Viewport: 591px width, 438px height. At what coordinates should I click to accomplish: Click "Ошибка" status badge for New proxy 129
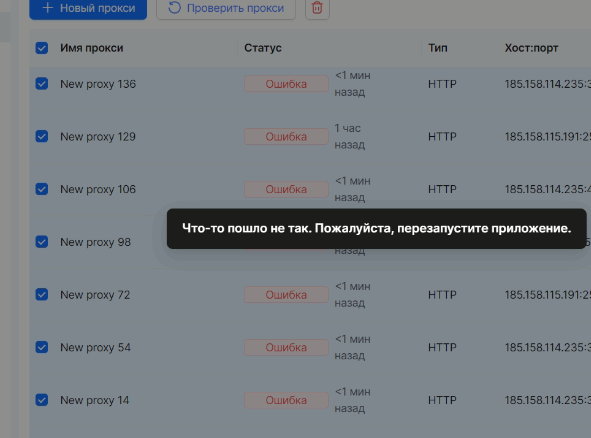[286, 136]
